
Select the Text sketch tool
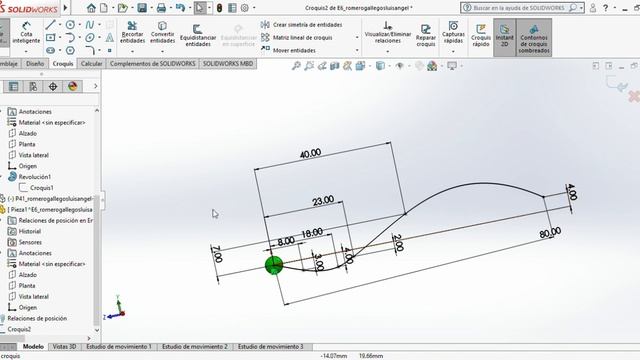click(109, 38)
